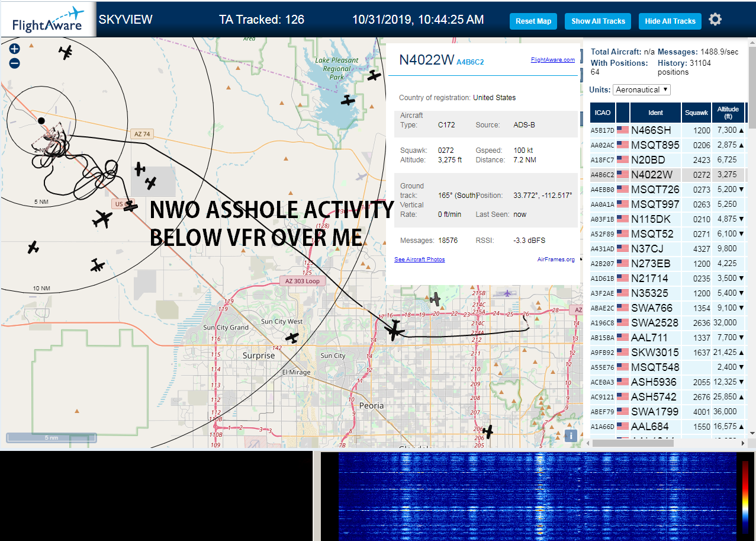Select the MSQT726 aircraft row

click(x=668, y=189)
